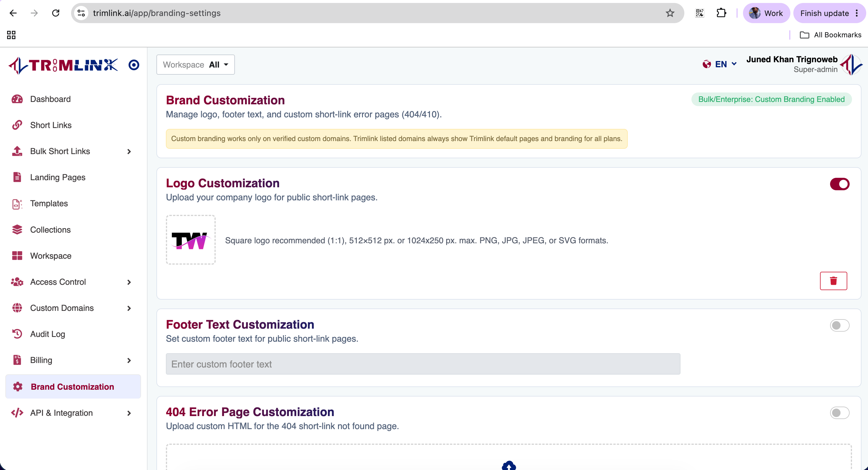868x470 pixels.
Task: Click the Audit Log history icon
Action: click(17, 334)
